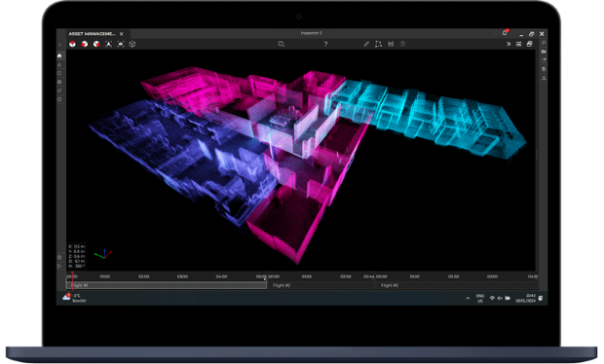Click the download icon in right sidebar

coord(544,78)
